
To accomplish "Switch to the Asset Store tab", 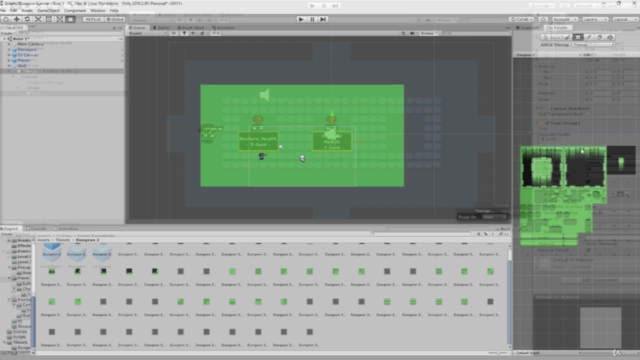I will (191, 28).
